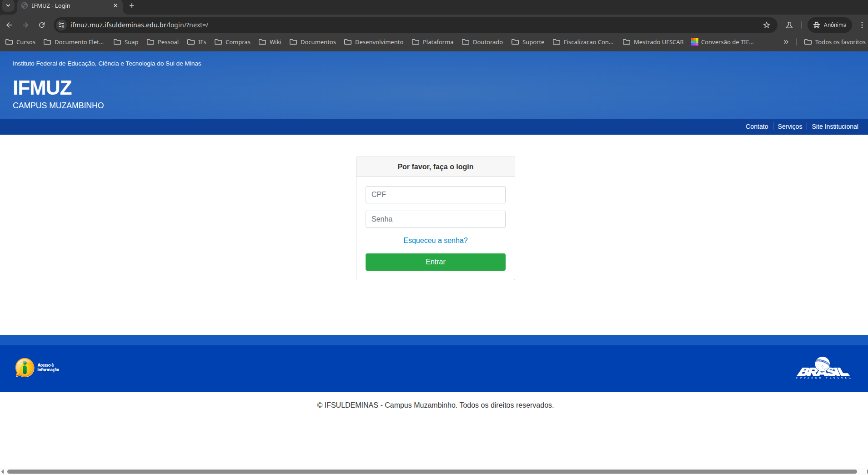Screen dimensions: 868x475
Task: Show hidden bookmarks with the double chevron
Action: [786, 42]
